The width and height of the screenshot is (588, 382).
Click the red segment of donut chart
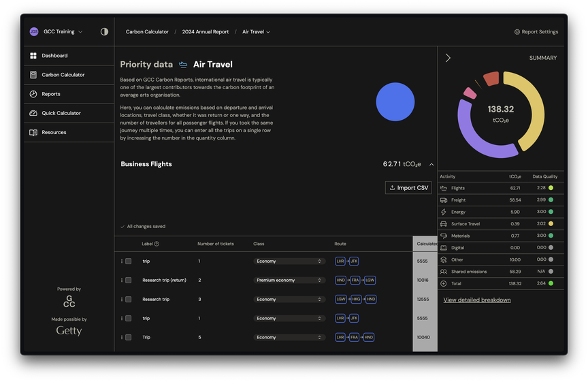[x=491, y=78]
